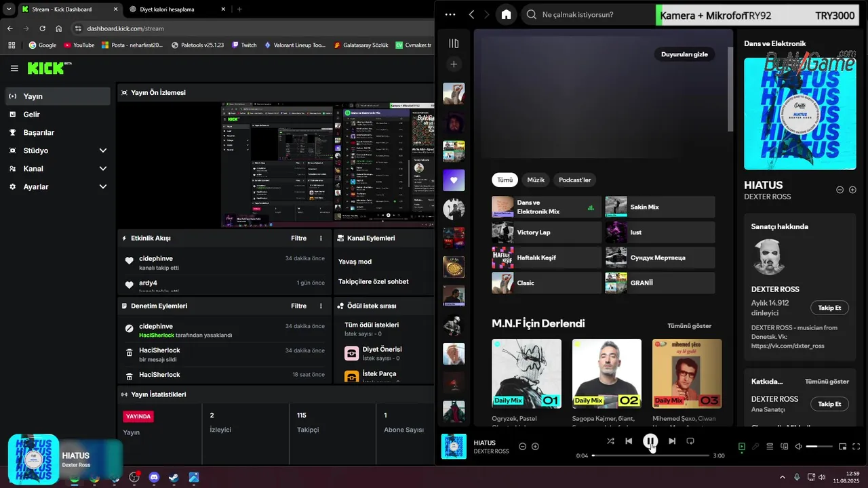The height and width of the screenshot is (488, 868).
Task: Open Filtre in Denetim Eylemleri
Action: pos(298,306)
